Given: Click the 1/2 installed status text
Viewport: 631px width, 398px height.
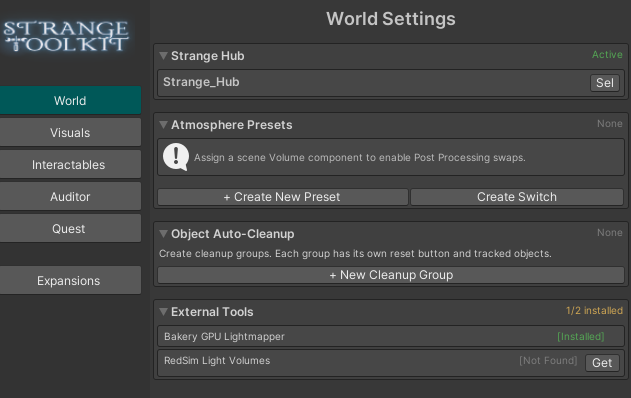Looking at the screenshot, I should click(x=594, y=311).
